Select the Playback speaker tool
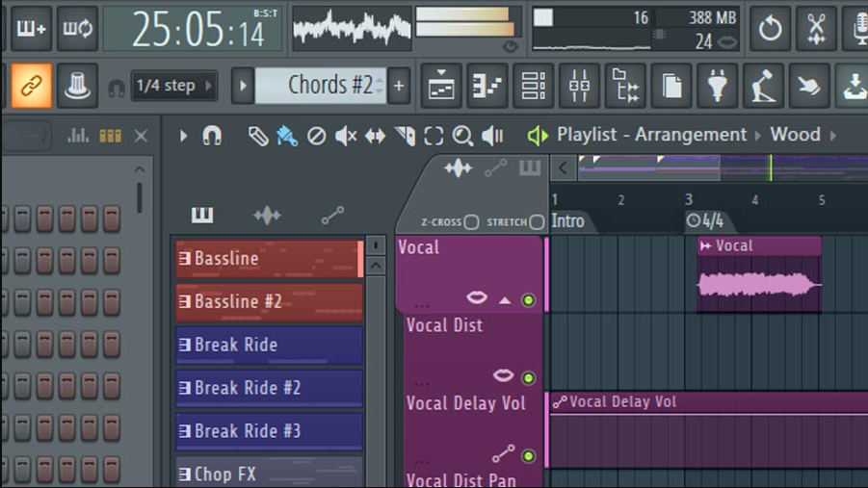The image size is (868, 488). (x=492, y=136)
